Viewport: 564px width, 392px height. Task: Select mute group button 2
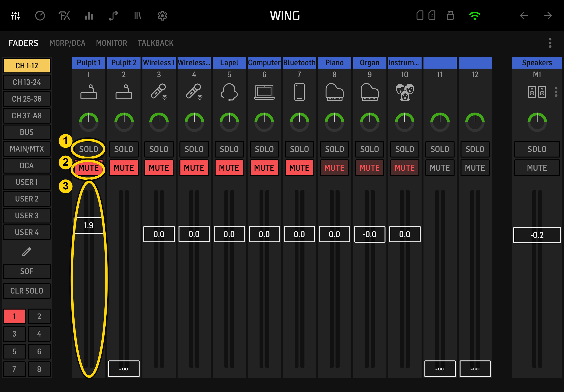[39, 316]
